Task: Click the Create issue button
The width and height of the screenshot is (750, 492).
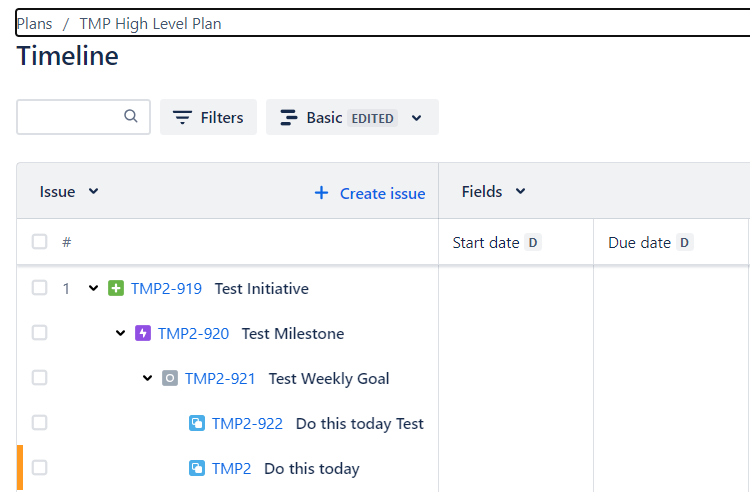Action: [370, 193]
